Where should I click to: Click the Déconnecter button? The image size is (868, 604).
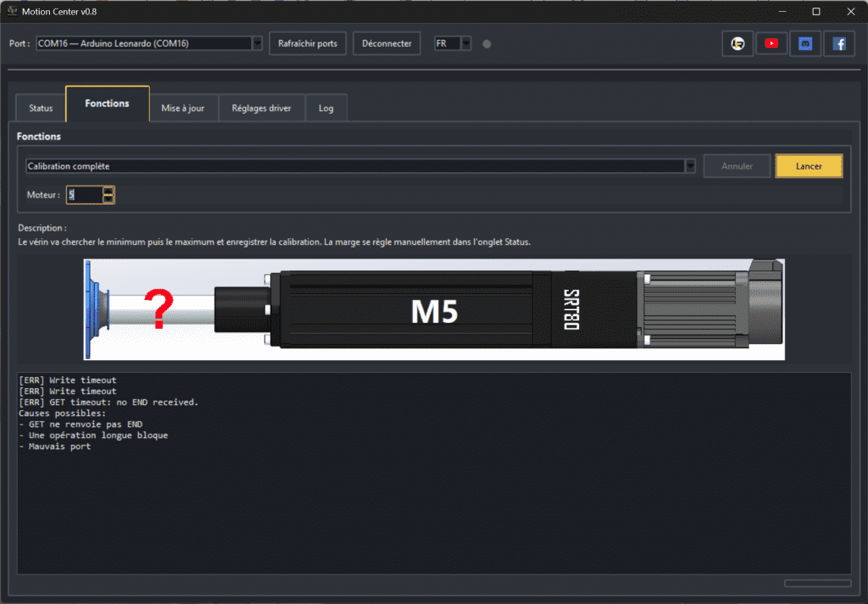coord(387,43)
